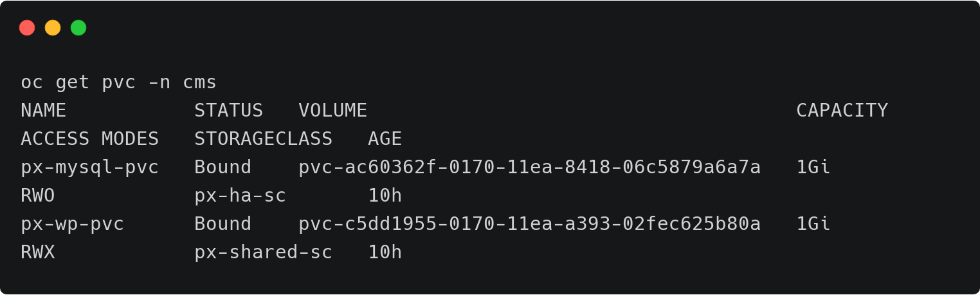Click the Bound status of px-wp-pvc
The height and width of the screenshot is (295, 980).
click(x=222, y=224)
